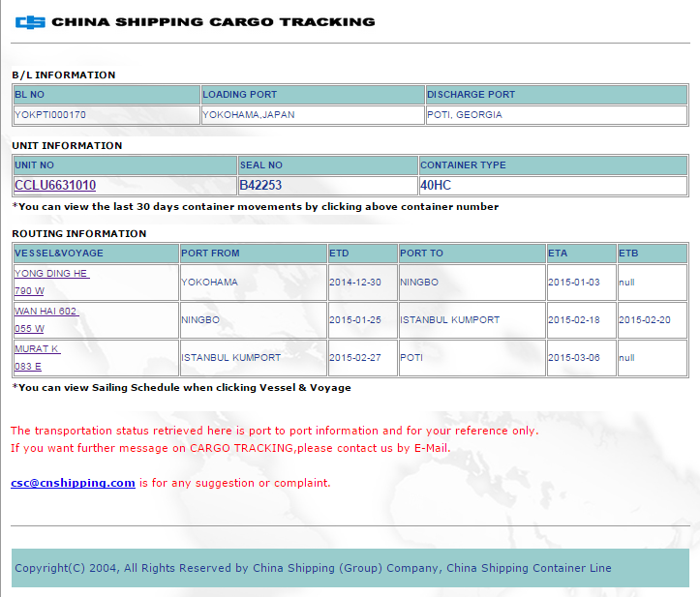The height and width of the screenshot is (597, 700).
Task: Click the UNIT NO column header
Action: (x=125, y=165)
